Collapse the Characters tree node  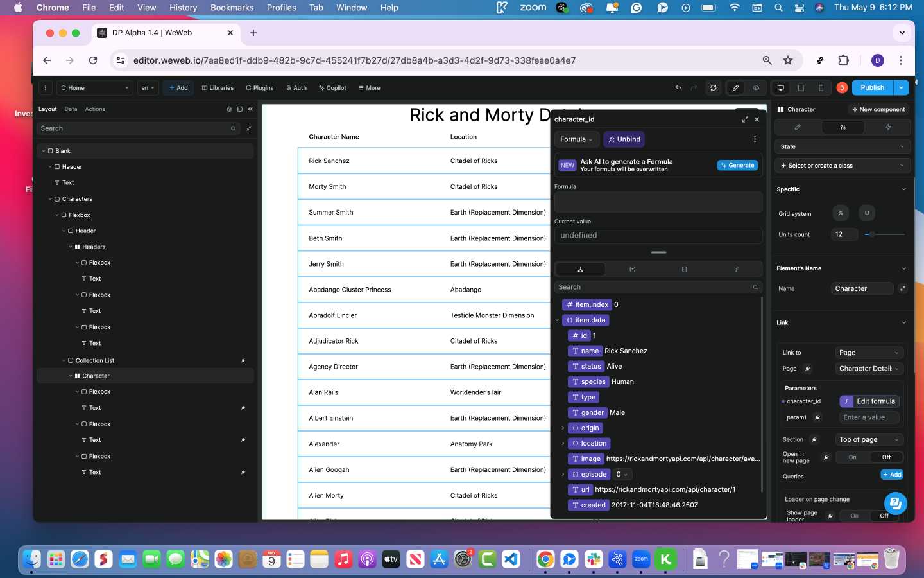point(51,199)
